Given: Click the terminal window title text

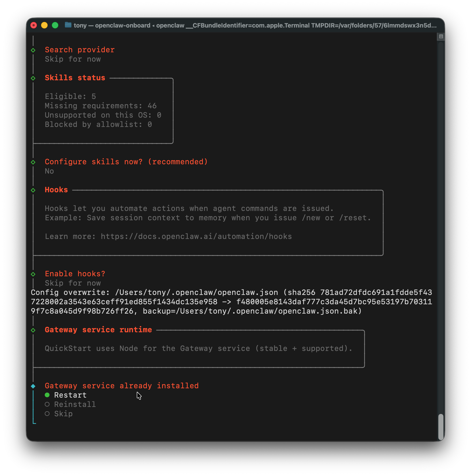Looking at the screenshot, I should click(255, 25).
